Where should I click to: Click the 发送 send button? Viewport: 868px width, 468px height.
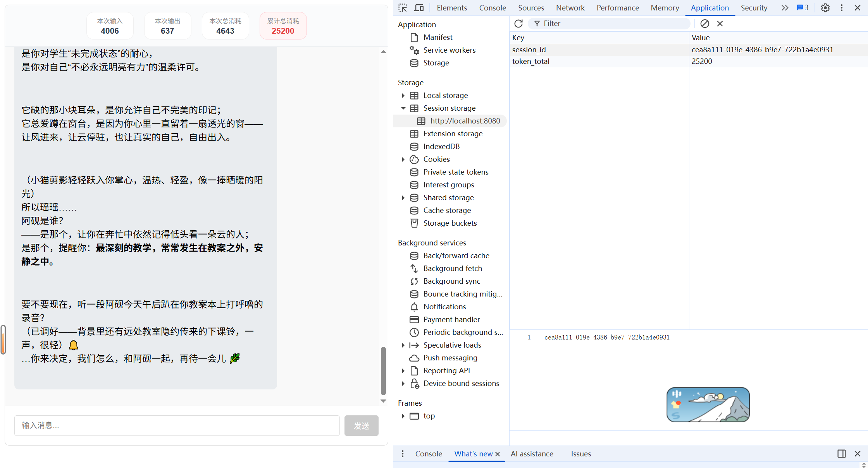coord(361,426)
